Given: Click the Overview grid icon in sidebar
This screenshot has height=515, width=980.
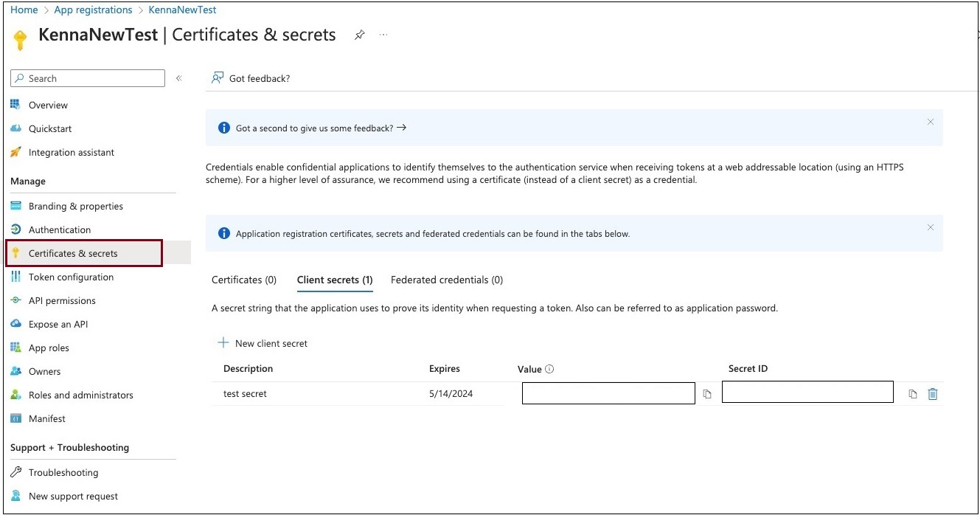Looking at the screenshot, I should coord(16,105).
